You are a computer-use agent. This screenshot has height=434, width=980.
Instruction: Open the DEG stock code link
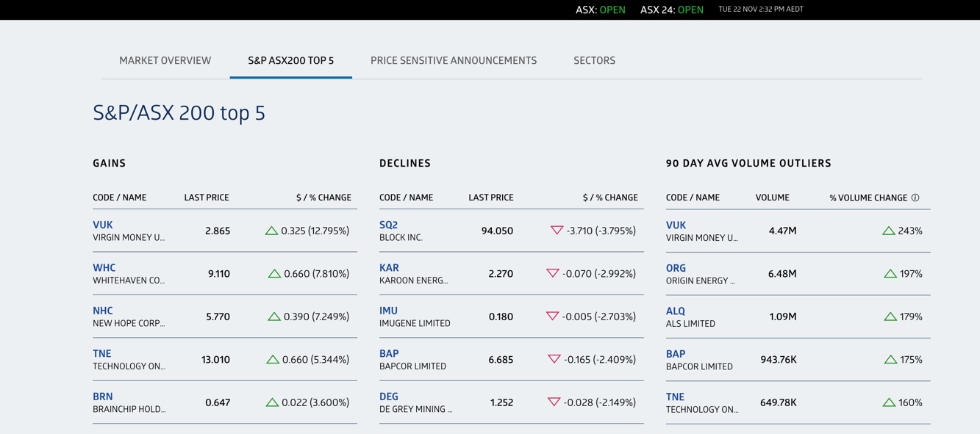389,397
